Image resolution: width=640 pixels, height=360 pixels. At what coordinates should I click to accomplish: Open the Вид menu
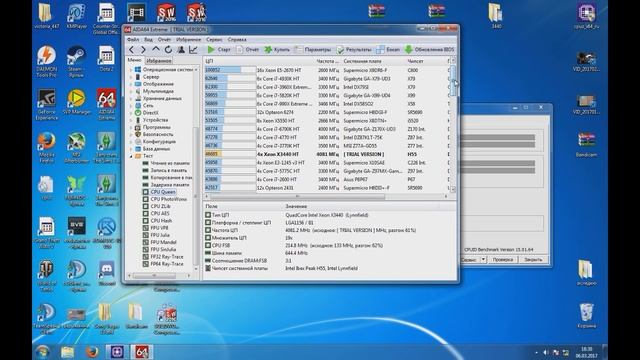[149, 40]
